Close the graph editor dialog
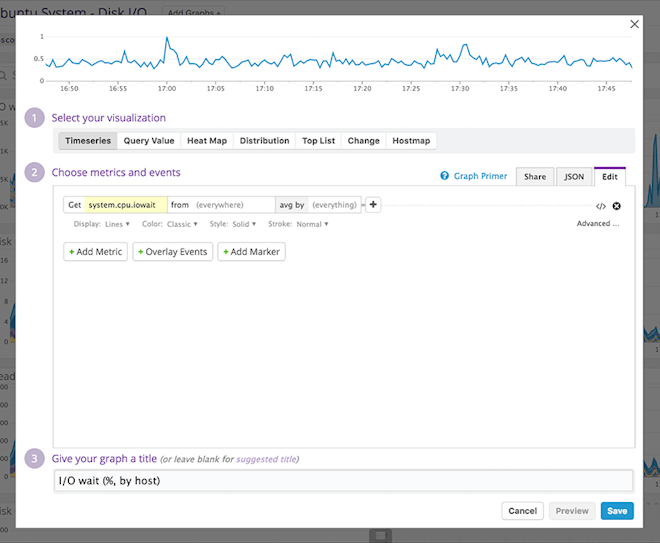The width and height of the screenshot is (660, 543). point(634,24)
